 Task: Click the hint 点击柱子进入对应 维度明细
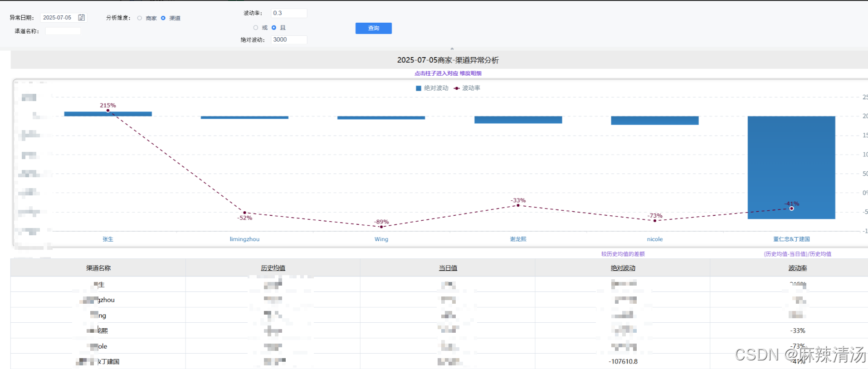tap(448, 73)
